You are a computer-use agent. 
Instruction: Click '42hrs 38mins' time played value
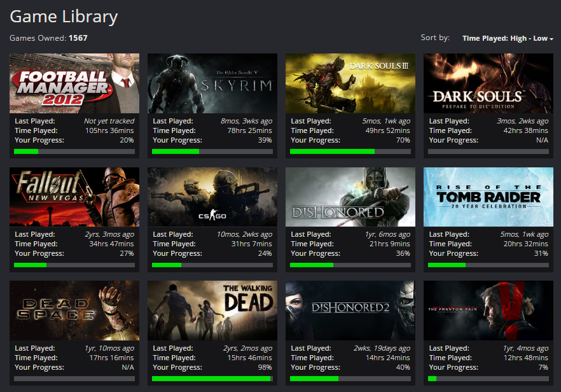(526, 130)
